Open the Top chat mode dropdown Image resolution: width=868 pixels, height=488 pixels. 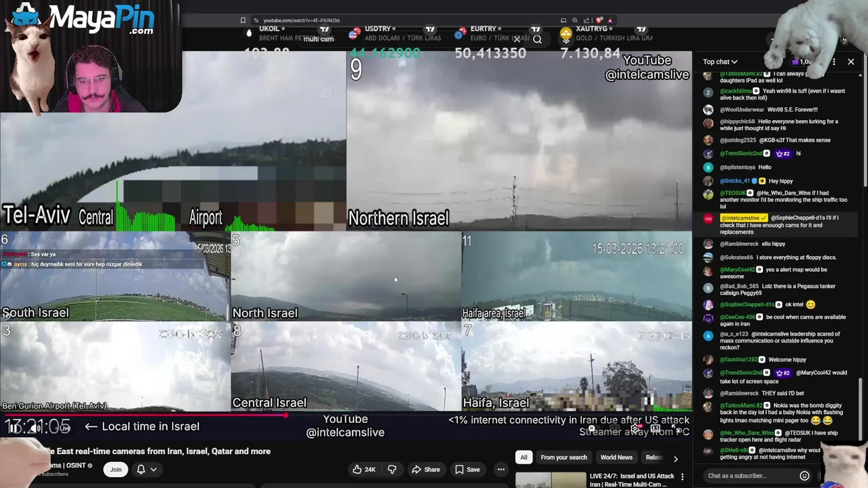tap(720, 62)
